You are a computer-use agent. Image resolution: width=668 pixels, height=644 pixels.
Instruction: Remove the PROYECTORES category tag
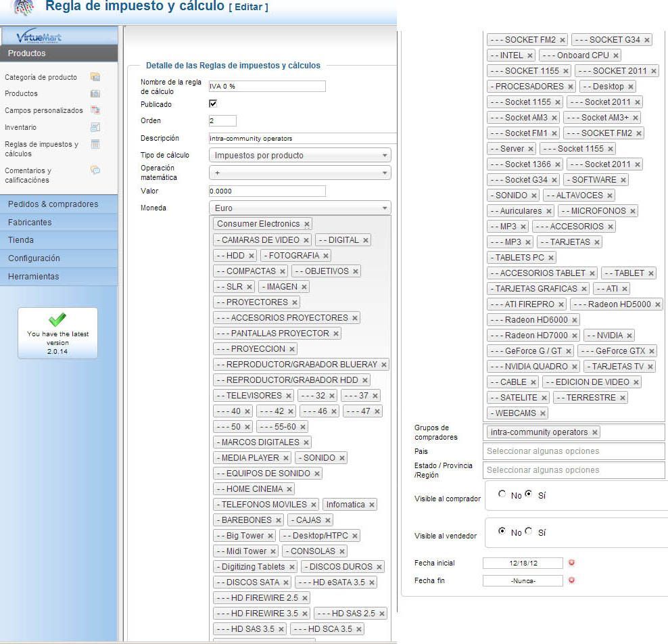pyautogui.click(x=294, y=302)
